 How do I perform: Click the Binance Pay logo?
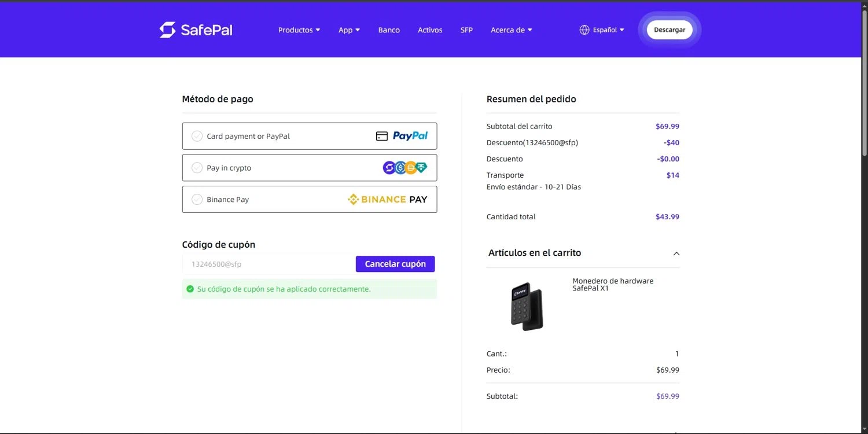[387, 200]
